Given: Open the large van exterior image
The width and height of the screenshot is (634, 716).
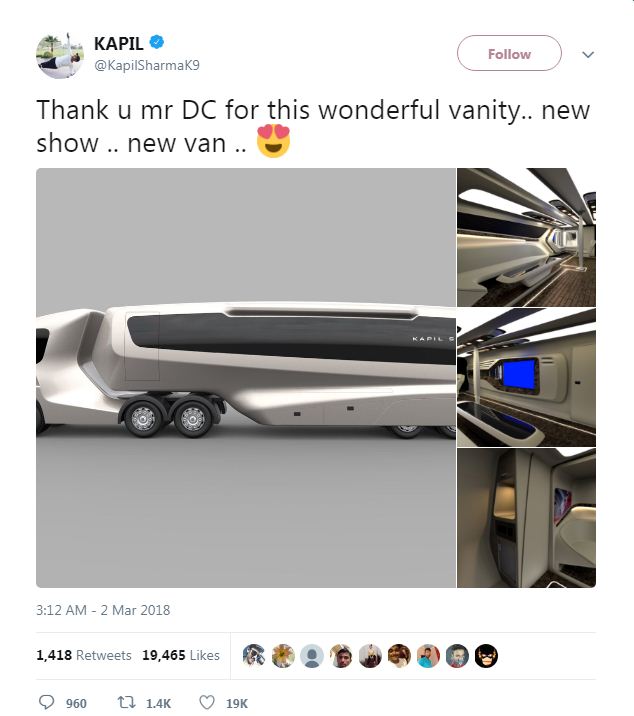Looking at the screenshot, I should pyautogui.click(x=246, y=378).
